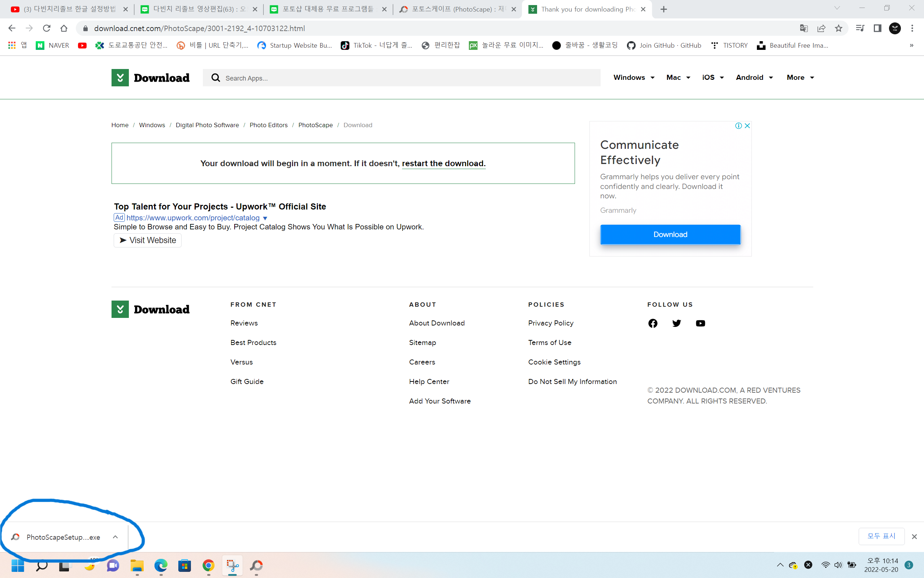
Task: Click the 모두 표시 show all downloads button
Action: (x=881, y=536)
